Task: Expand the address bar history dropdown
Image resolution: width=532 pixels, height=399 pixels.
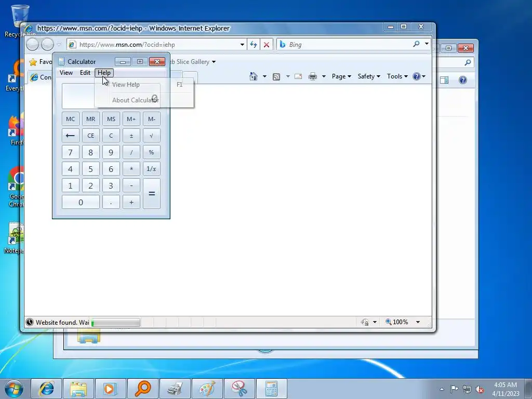Action: [x=242, y=45]
